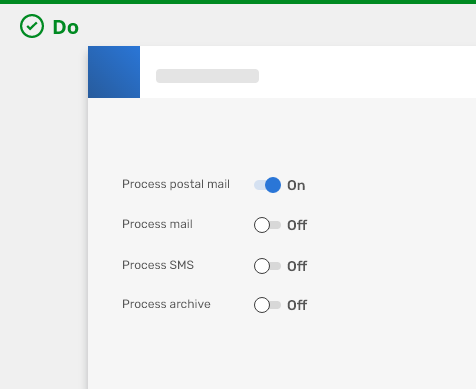Click the "Process postal mail" label
Viewport: 476px width, 389px height.
176,184
